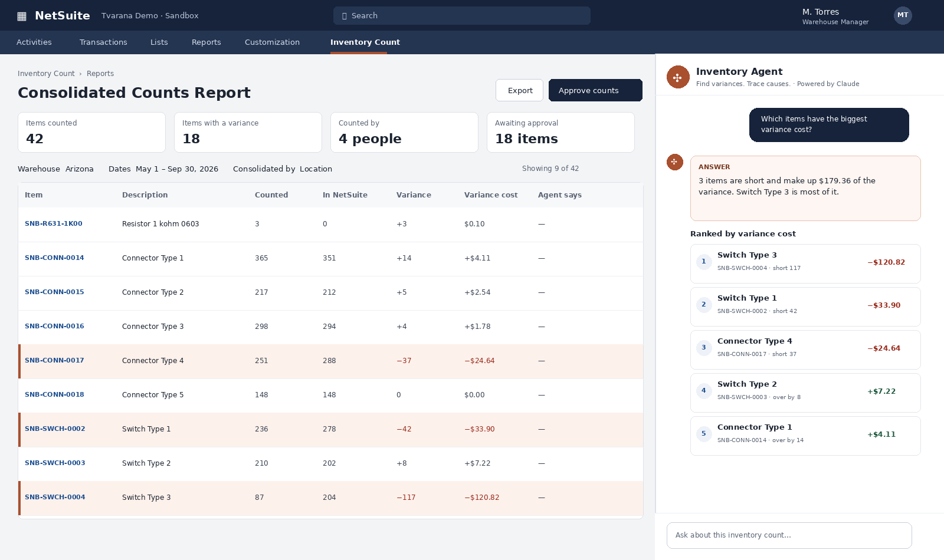
Task: Select rank 3 badge for Connector Type 4
Action: (704, 348)
